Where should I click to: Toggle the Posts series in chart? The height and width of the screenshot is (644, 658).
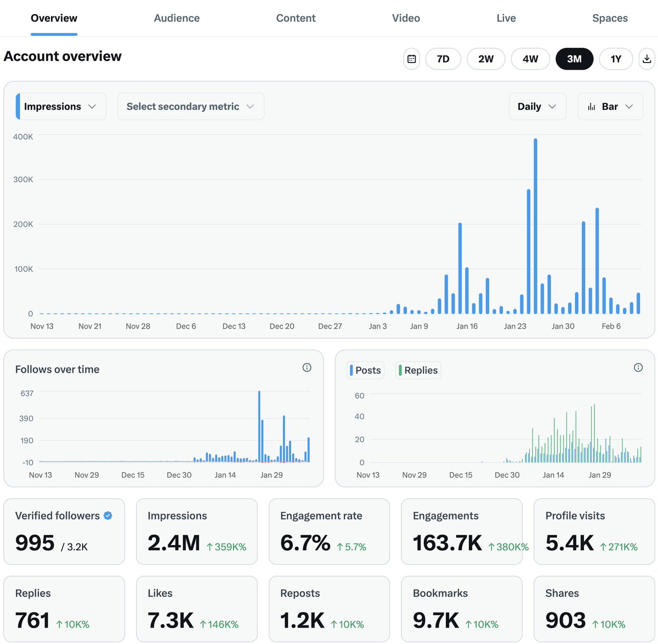coord(365,371)
